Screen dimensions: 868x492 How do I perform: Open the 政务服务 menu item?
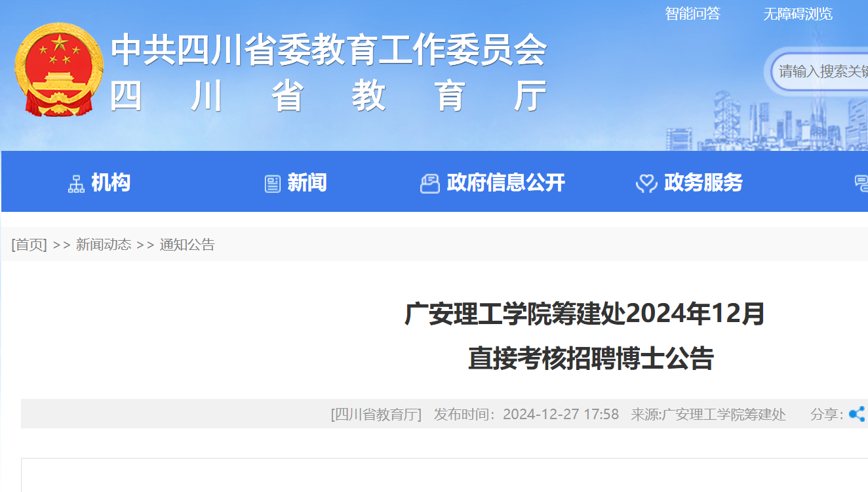click(x=703, y=182)
